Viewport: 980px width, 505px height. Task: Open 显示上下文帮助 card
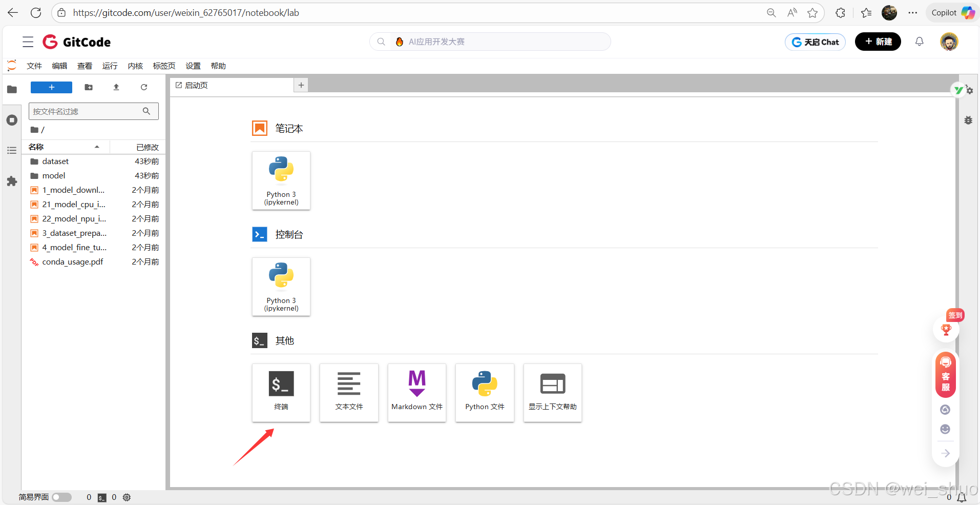point(553,393)
